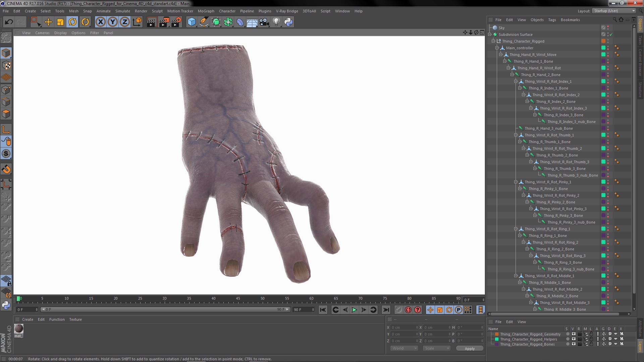The height and width of the screenshot is (362, 644).
Task: Open the viewport Cameras menu
Action: [42, 33]
